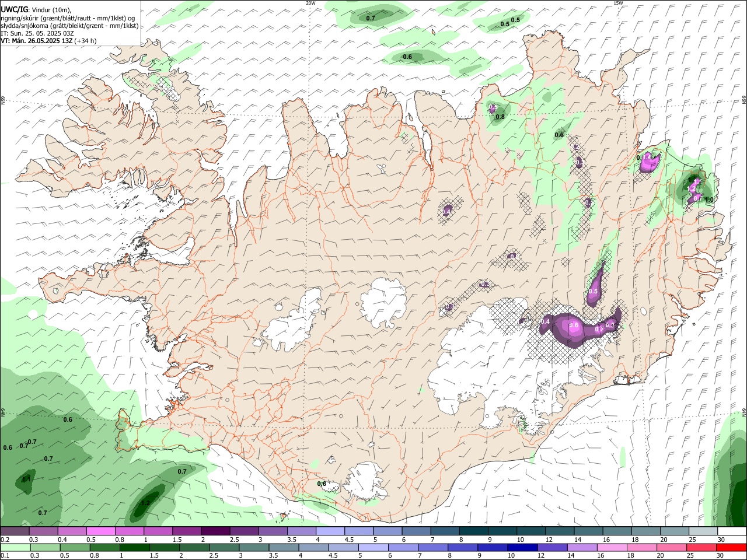Click the '1.1' rainfall value in the southwest ocean
The image size is (747, 560).
click(26, 480)
